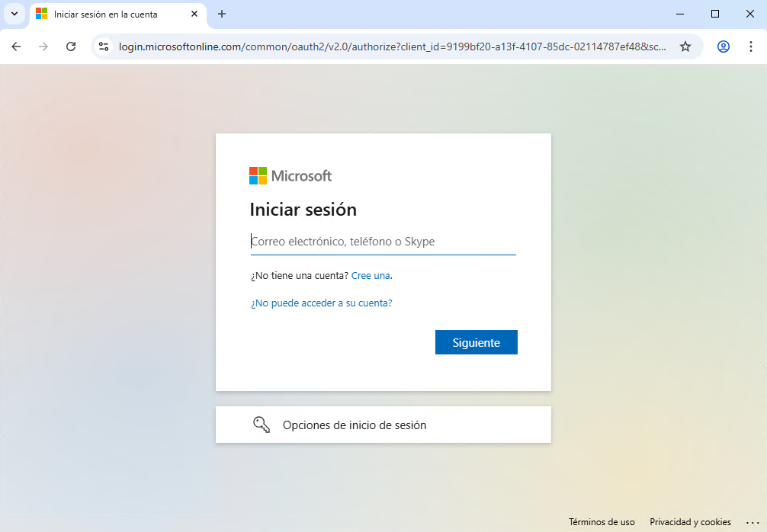767x532 pixels.
Task: Close the 'Iniciar sesión en la cuenta' tab
Action: (194, 14)
